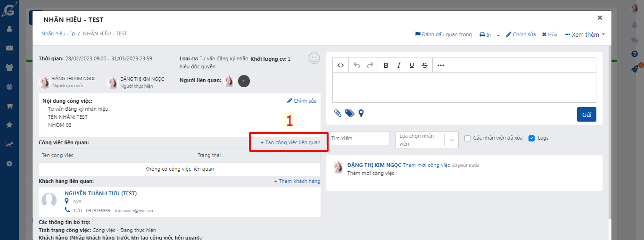This screenshot has height=240, width=644.
Task: Click the Tên công việc column header
Action: point(58,155)
